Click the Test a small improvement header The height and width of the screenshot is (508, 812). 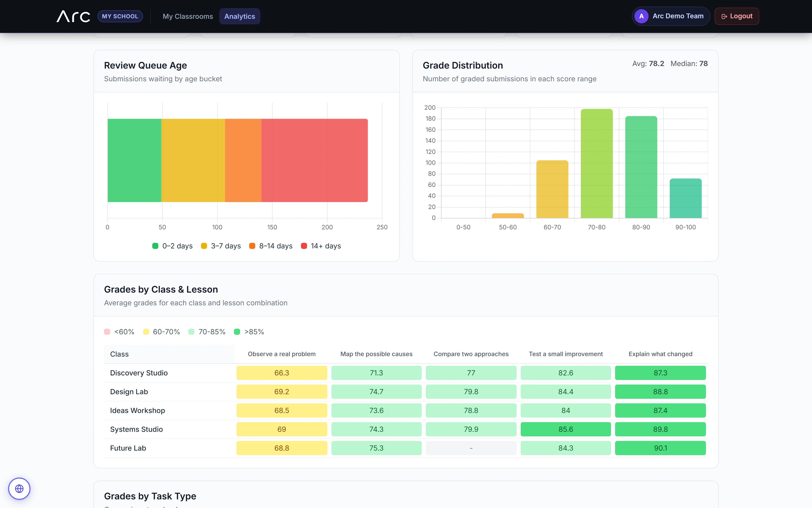pyautogui.click(x=566, y=354)
